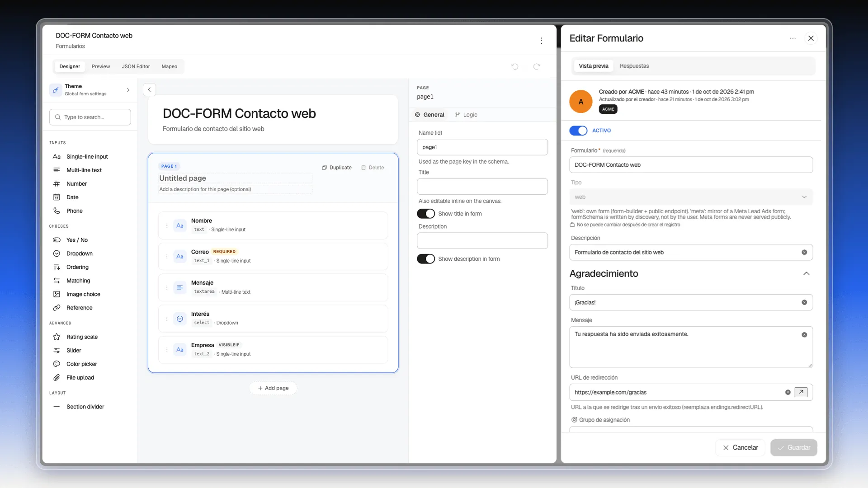Image resolution: width=868 pixels, height=488 pixels.
Task: Open the redirect URL external link icon
Action: click(801, 392)
